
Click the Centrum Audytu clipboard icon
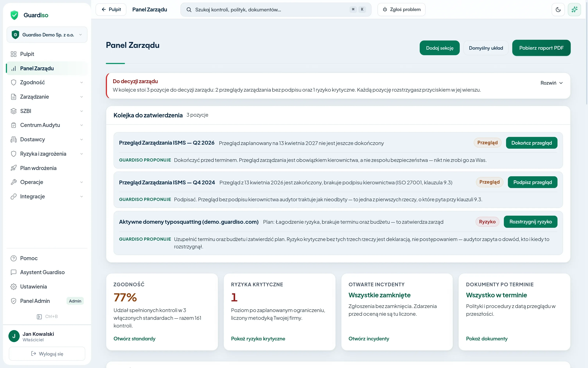click(x=14, y=125)
